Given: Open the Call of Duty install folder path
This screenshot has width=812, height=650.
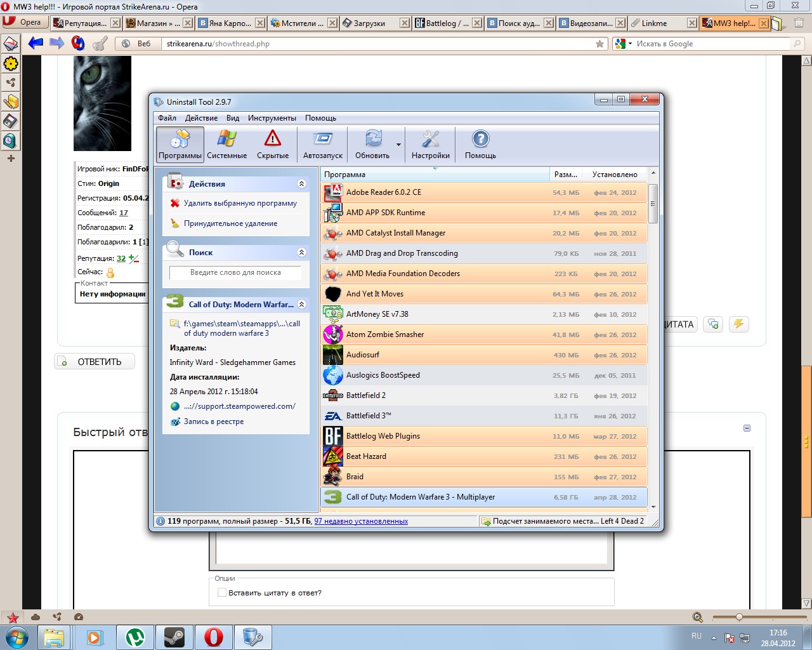Looking at the screenshot, I should (x=242, y=328).
